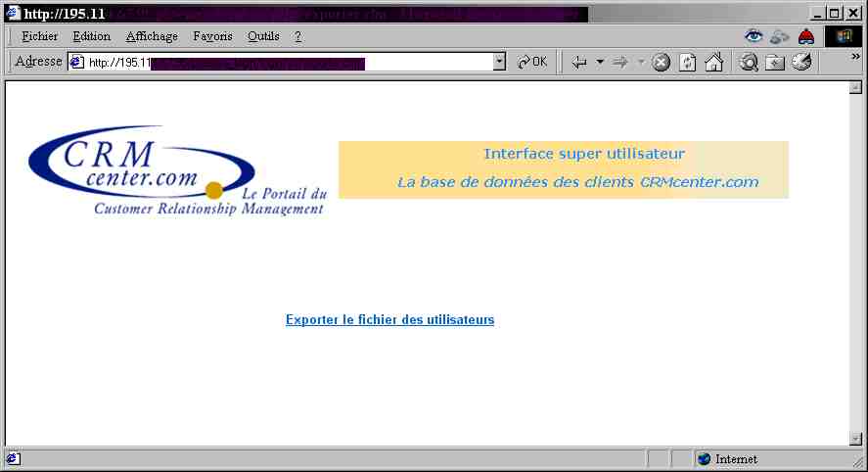
Task: Click the vertical scrollbar down arrow
Action: pyautogui.click(x=855, y=439)
